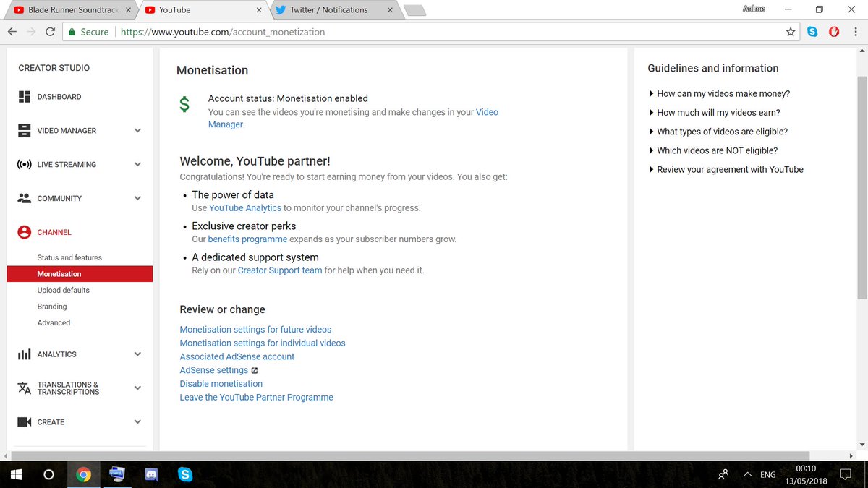Expand the Translations & Transcriptions chevron
Image resolution: width=868 pixels, height=488 pixels.
click(x=137, y=388)
